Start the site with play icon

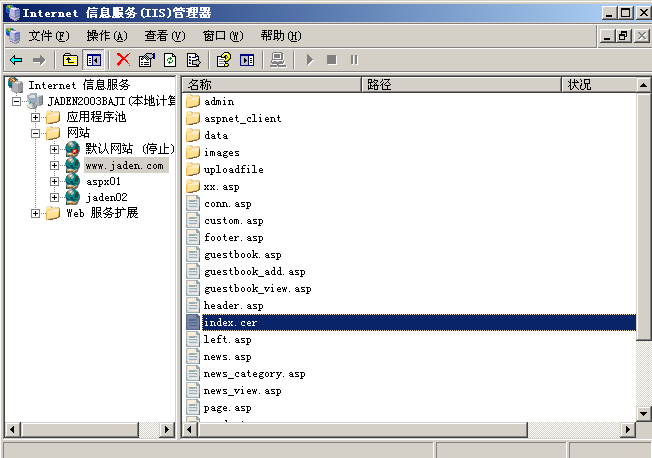pos(310,60)
